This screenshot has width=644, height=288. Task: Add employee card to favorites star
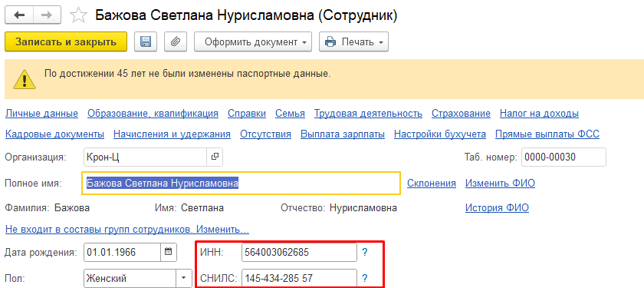click(x=78, y=15)
